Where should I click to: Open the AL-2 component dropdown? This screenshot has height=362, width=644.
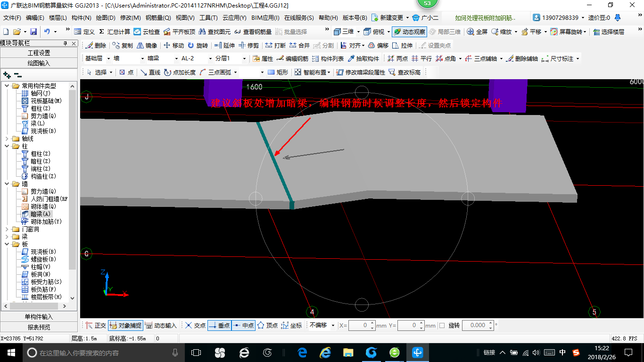[210, 58]
